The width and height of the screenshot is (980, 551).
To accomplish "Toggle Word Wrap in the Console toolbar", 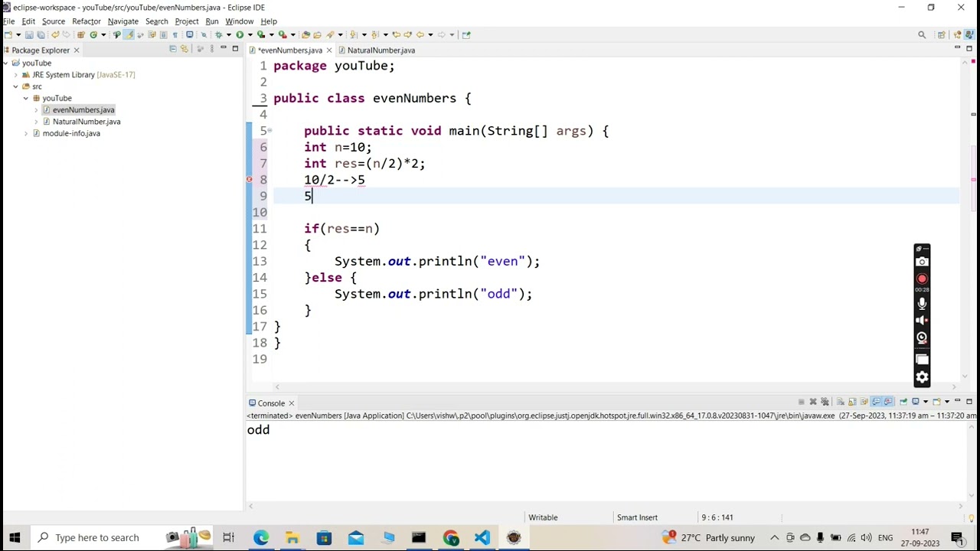I will click(x=864, y=402).
